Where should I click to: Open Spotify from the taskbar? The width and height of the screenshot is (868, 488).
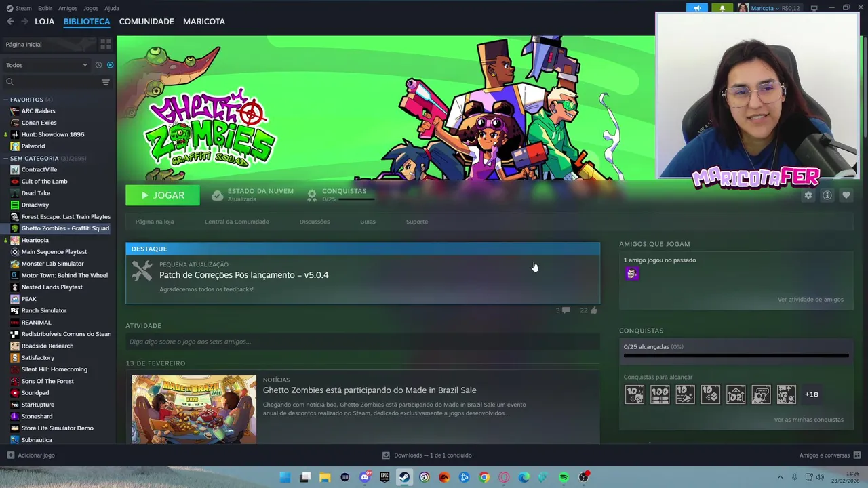pyautogui.click(x=564, y=477)
